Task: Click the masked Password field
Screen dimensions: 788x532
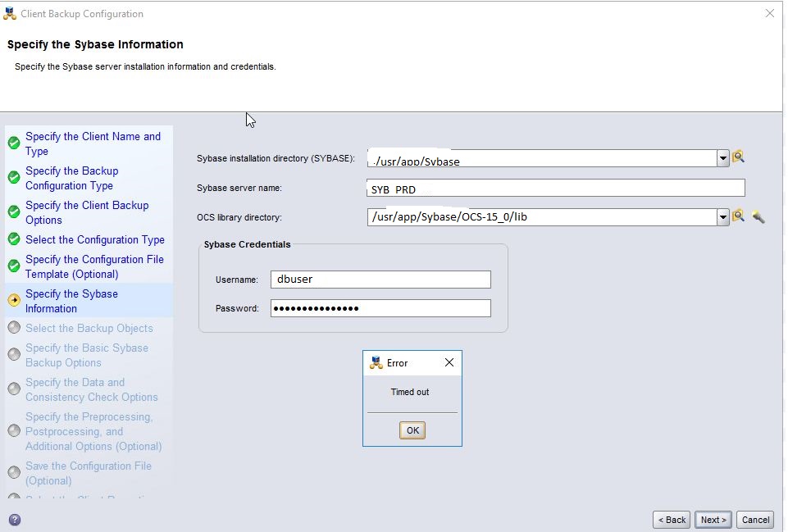Action: (380, 307)
